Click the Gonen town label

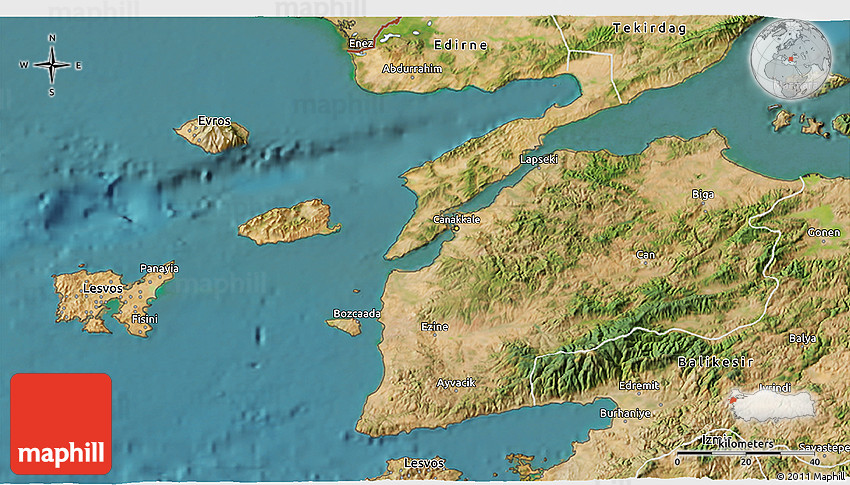[825, 232]
